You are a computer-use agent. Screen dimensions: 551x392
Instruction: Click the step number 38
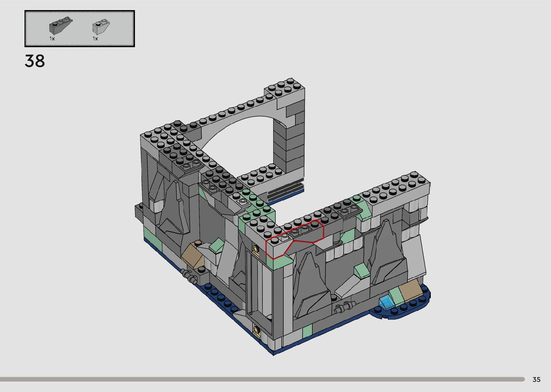(x=35, y=61)
